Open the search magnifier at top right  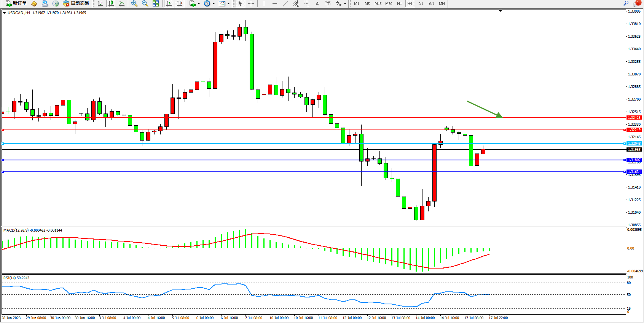[x=626, y=3]
